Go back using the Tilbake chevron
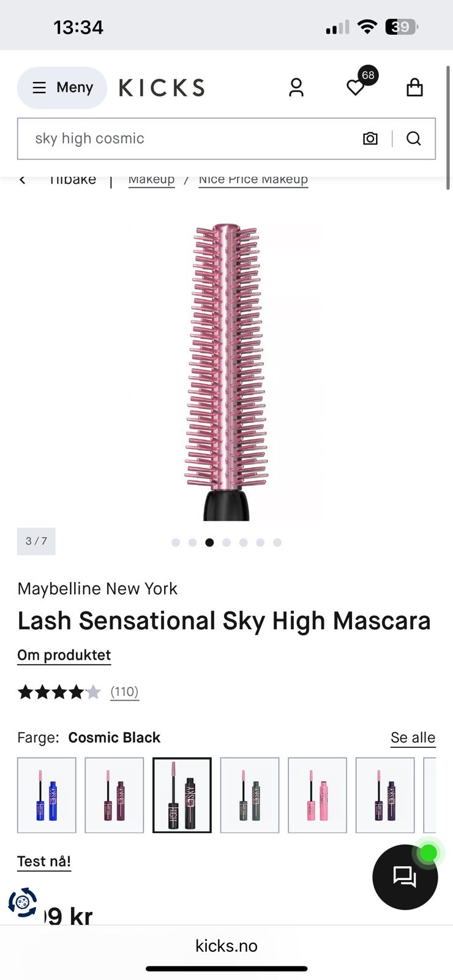 coord(22,179)
